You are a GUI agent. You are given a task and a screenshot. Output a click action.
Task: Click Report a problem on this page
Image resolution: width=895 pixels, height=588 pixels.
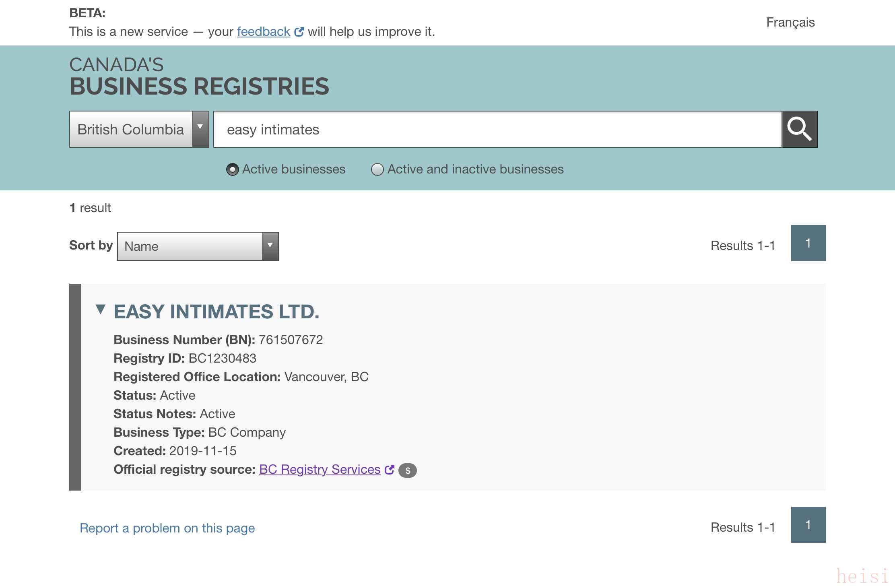(167, 528)
